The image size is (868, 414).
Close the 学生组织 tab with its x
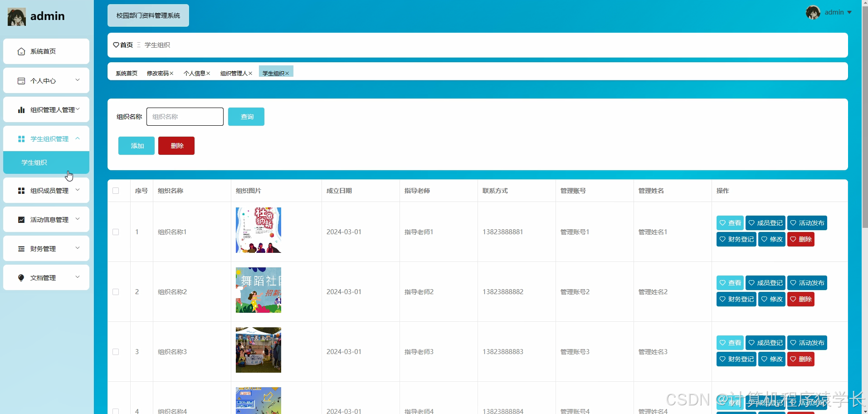coord(287,74)
